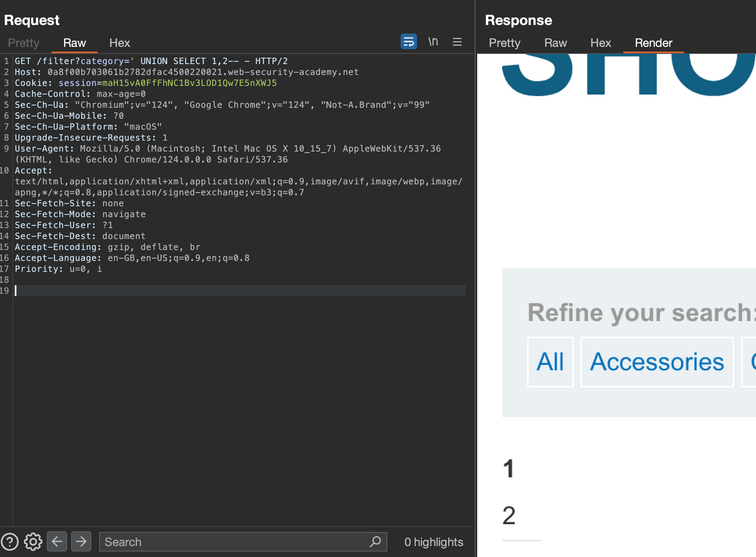Toggle show non-printable characters \n icon

point(433,41)
